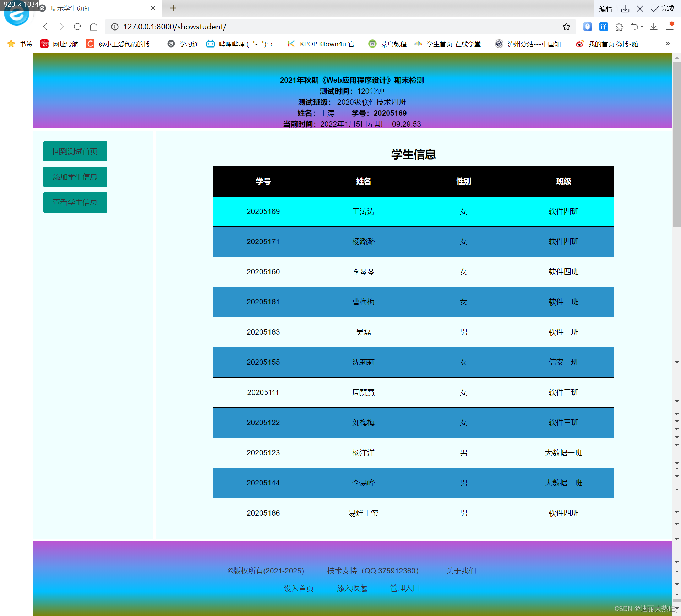
Task: Click the name 杨潞潞
Action: pyautogui.click(x=364, y=242)
